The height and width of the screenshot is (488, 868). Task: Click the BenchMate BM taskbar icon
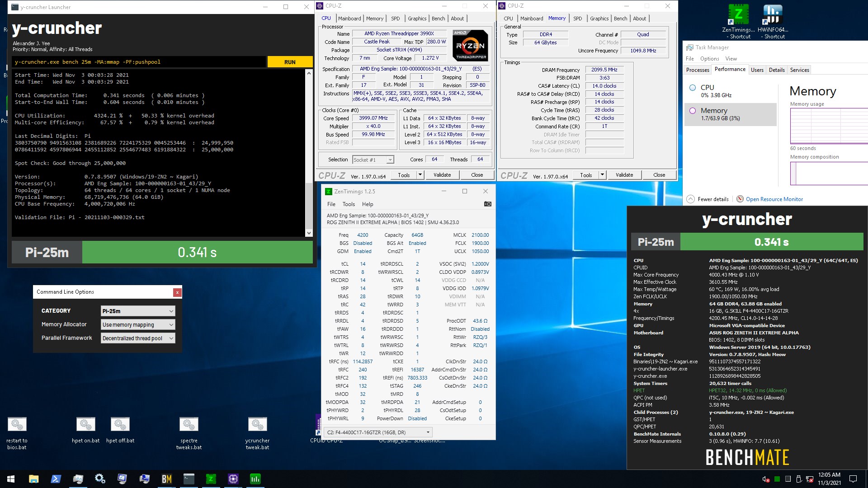166,479
